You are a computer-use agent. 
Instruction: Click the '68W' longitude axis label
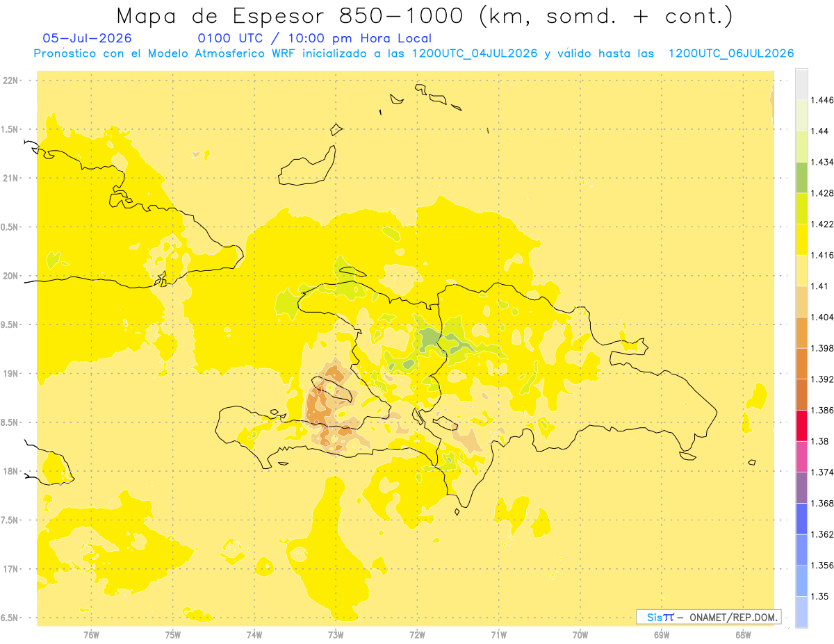point(743,635)
